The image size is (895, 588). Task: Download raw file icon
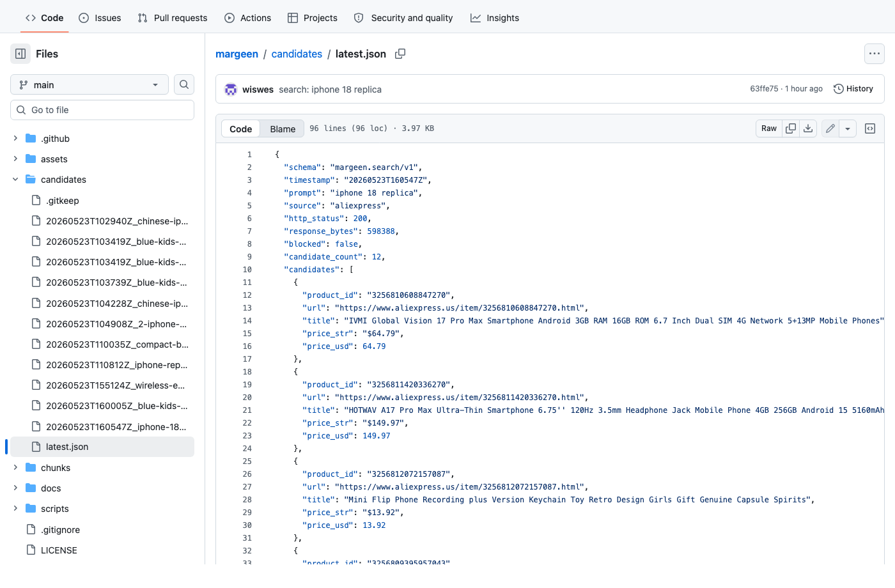(808, 128)
